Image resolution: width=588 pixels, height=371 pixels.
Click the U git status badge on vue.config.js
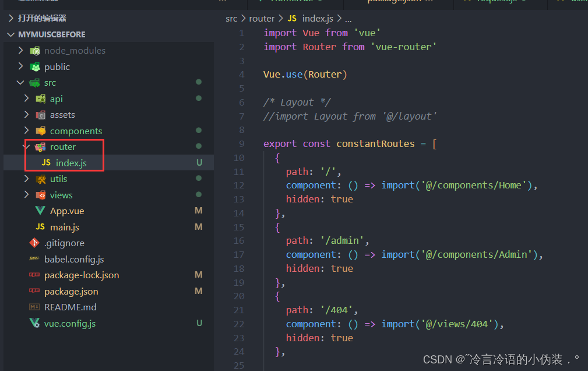coord(199,323)
